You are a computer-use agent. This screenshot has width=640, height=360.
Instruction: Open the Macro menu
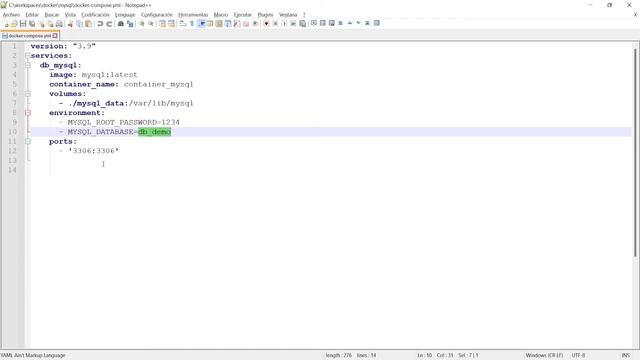point(221,15)
